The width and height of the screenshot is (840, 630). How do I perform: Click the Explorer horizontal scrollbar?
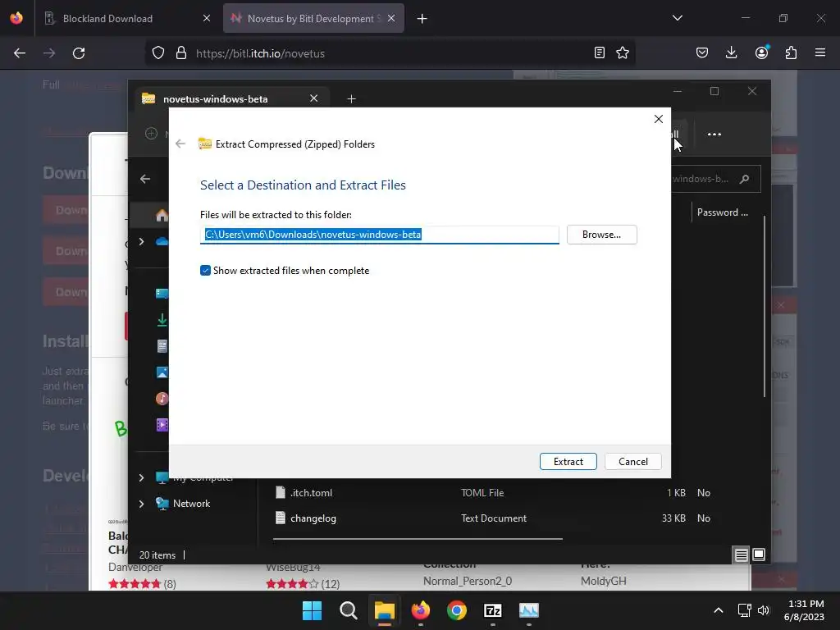pyautogui.click(x=418, y=538)
